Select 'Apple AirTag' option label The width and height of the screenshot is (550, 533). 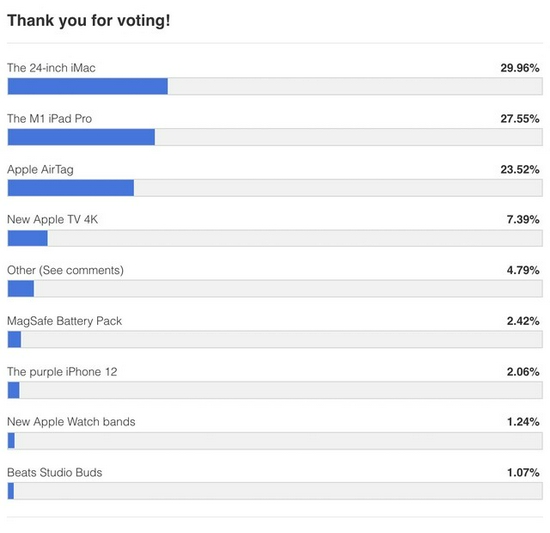coord(40,170)
